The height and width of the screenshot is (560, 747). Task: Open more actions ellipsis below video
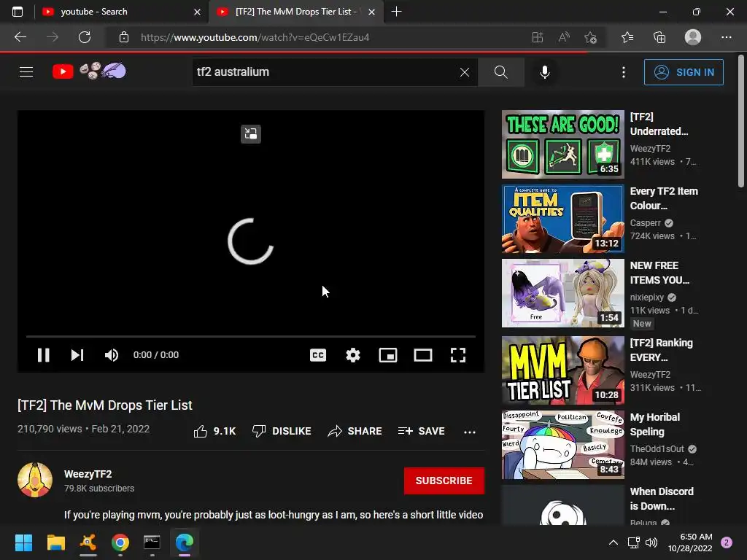(x=470, y=432)
